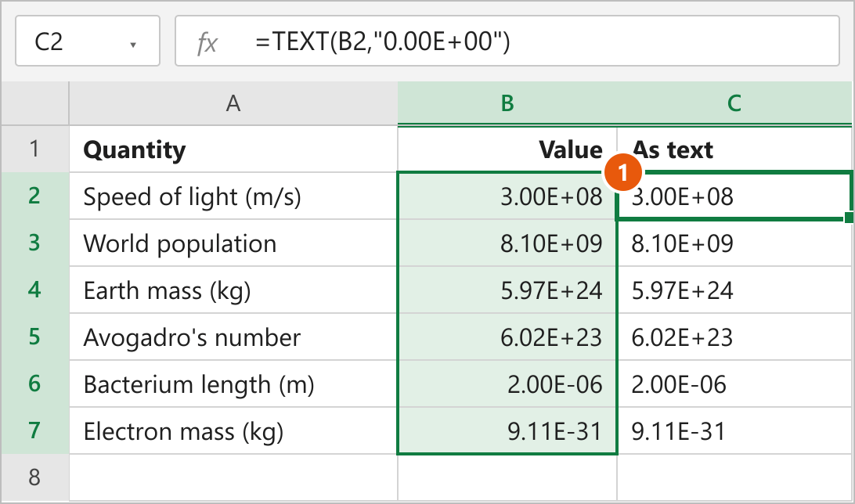Open the Name Box dropdown arrow
Image resolution: width=855 pixels, height=504 pixels.
tap(133, 45)
